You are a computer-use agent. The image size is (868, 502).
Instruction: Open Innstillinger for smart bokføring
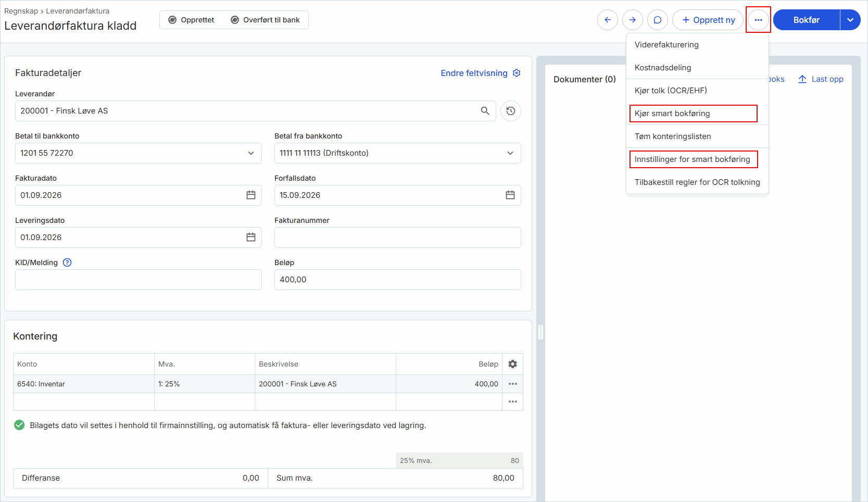pyautogui.click(x=697, y=159)
